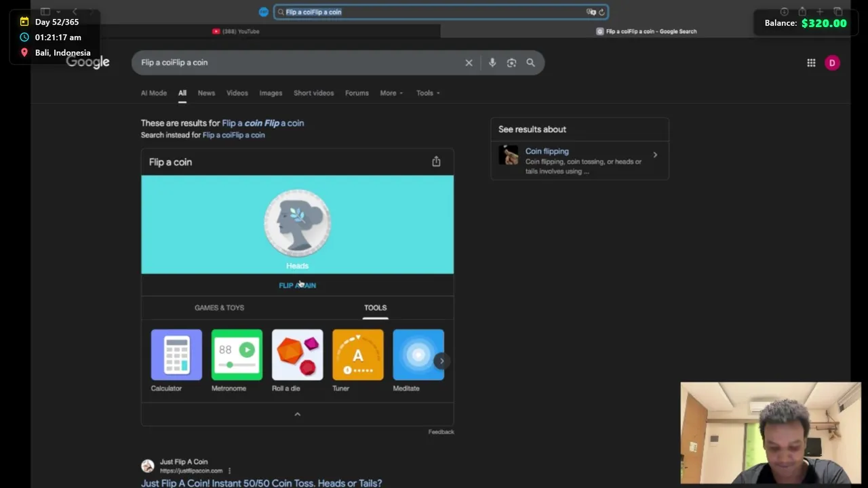This screenshot has width=868, height=488.
Task: Show more tools with next arrow
Action: [441, 361]
